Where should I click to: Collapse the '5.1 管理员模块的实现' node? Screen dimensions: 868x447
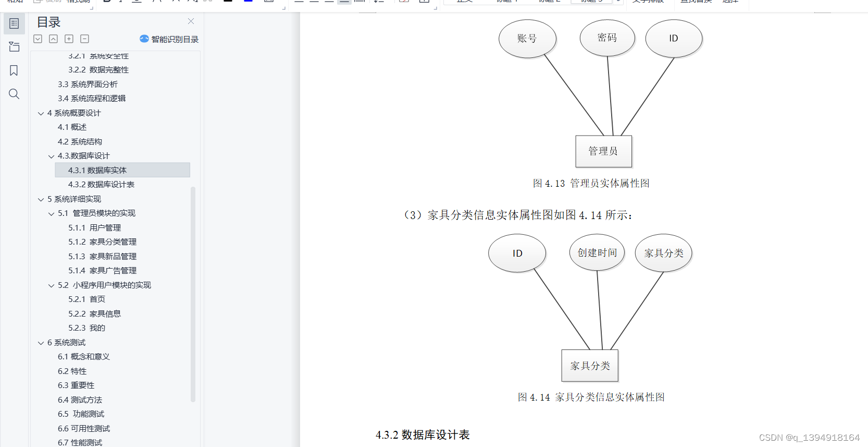click(x=51, y=213)
